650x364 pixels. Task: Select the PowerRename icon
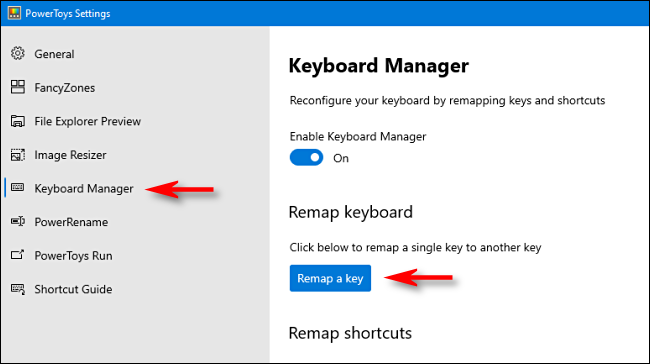(18, 221)
